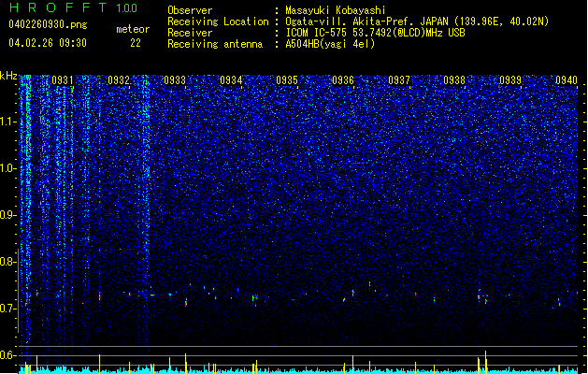Click the 0940 time marker
Image resolution: width=588 pixels, height=374 pixels.
tap(566, 80)
